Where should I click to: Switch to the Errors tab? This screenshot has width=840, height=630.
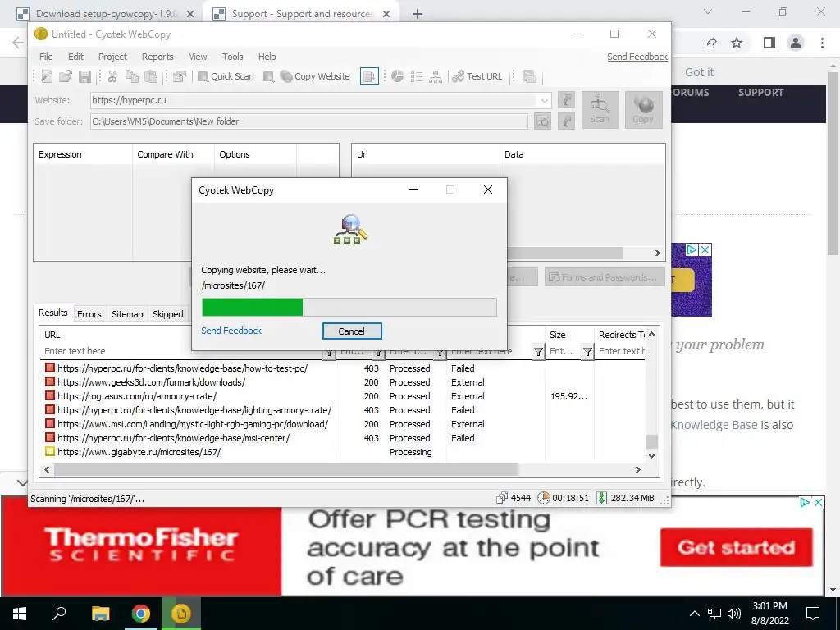tap(89, 314)
